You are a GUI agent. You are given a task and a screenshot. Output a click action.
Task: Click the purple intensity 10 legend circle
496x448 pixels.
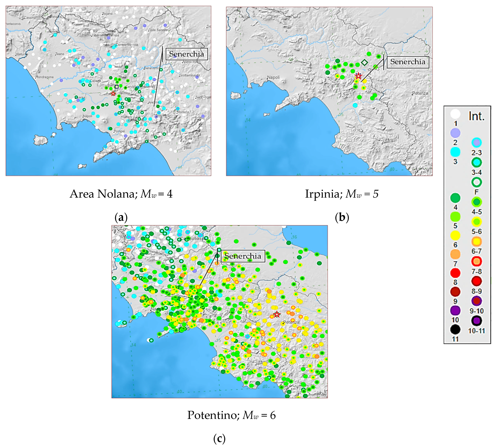pyautogui.click(x=455, y=311)
